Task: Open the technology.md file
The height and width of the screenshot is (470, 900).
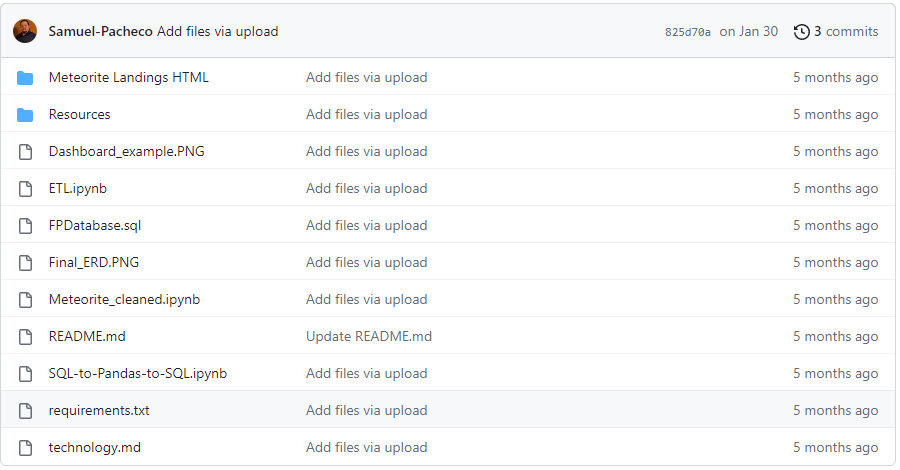Action: click(x=95, y=448)
